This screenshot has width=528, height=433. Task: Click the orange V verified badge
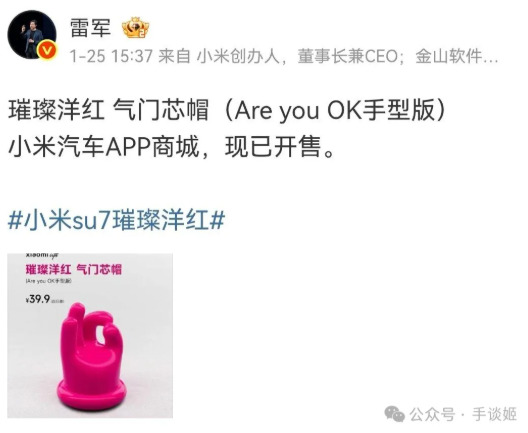tap(47, 50)
